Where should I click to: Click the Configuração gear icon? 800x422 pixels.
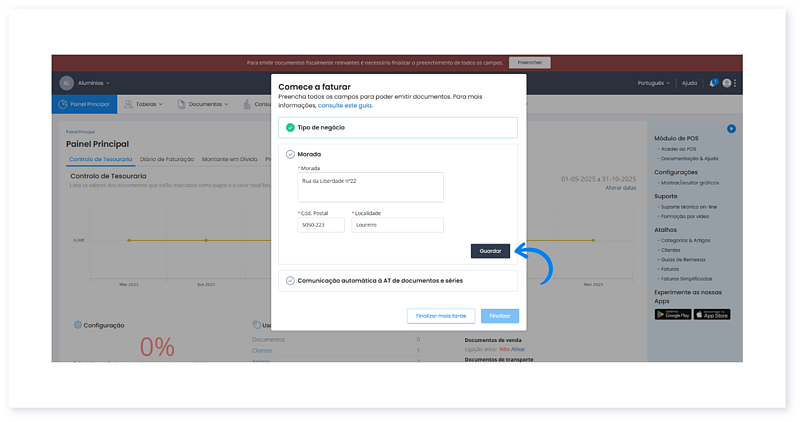point(78,325)
